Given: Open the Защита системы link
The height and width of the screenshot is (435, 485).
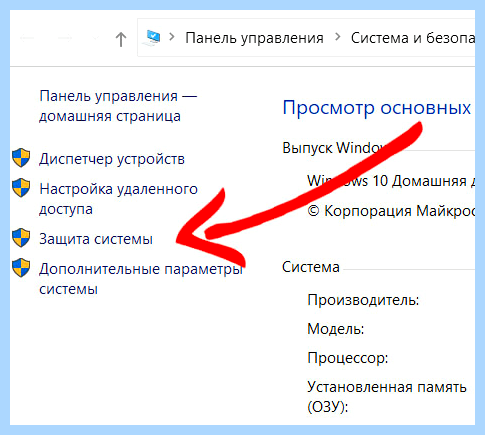Looking at the screenshot, I should 96,239.
